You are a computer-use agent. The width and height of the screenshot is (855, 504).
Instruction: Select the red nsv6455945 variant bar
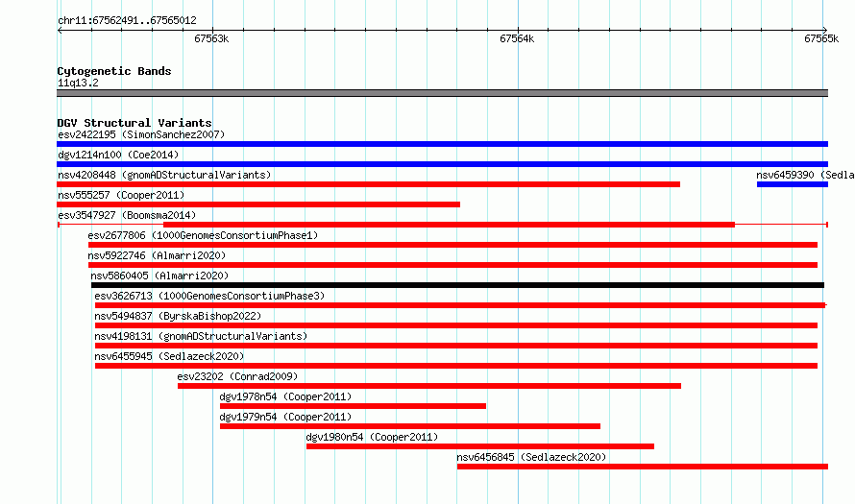coord(456,366)
